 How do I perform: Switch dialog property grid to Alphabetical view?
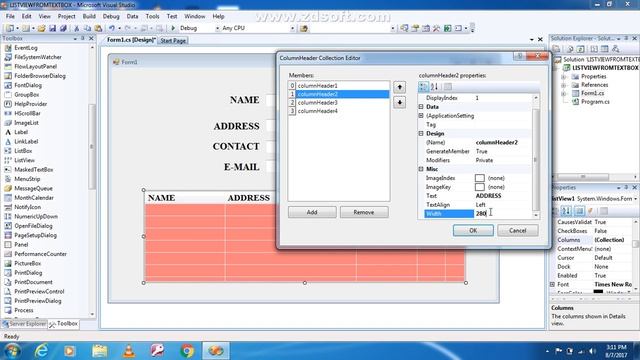point(434,87)
